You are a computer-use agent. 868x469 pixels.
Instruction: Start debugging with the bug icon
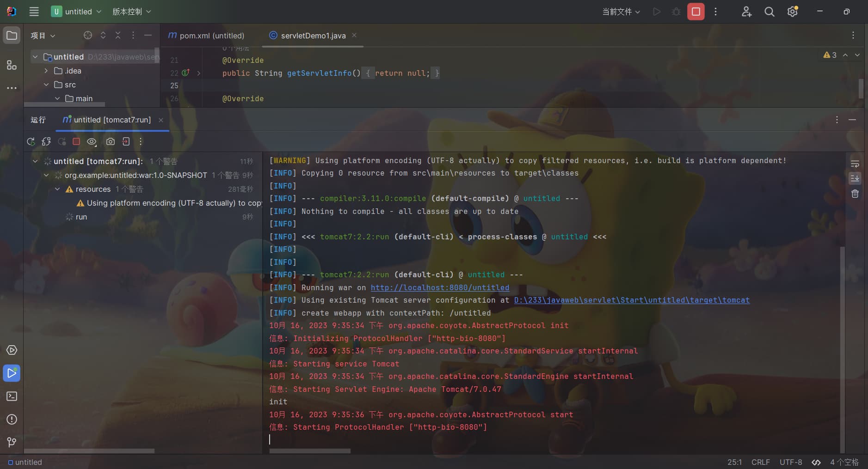pos(676,12)
